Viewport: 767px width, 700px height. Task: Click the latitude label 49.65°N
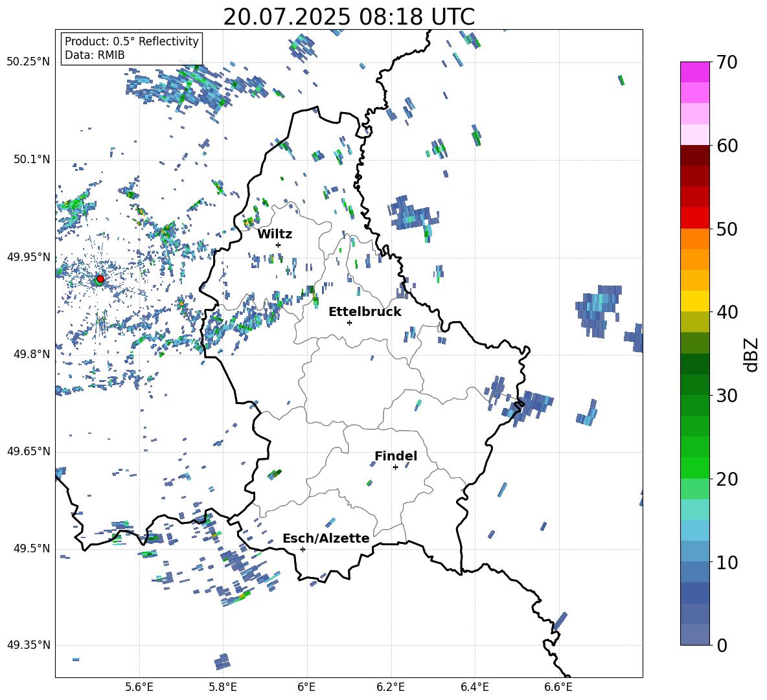(29, 451)
